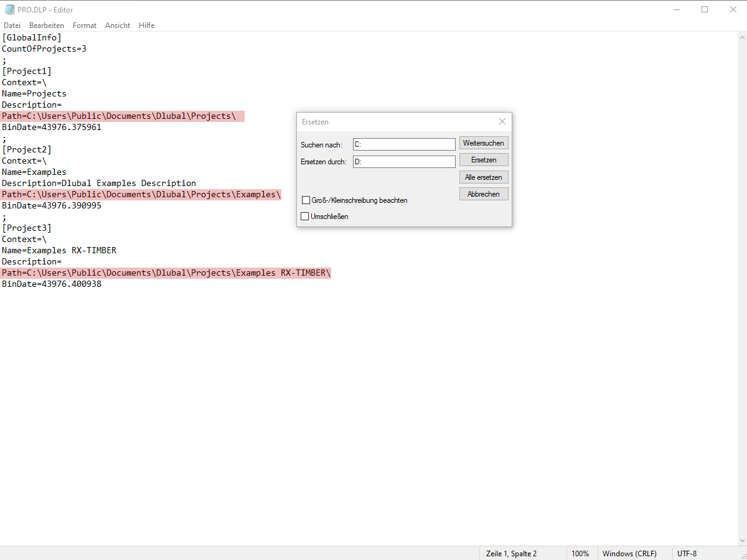The width and height of the screenshot is (747, 560).
Task: Click the 100% zoom status entry
Action: tap(580, 553)
